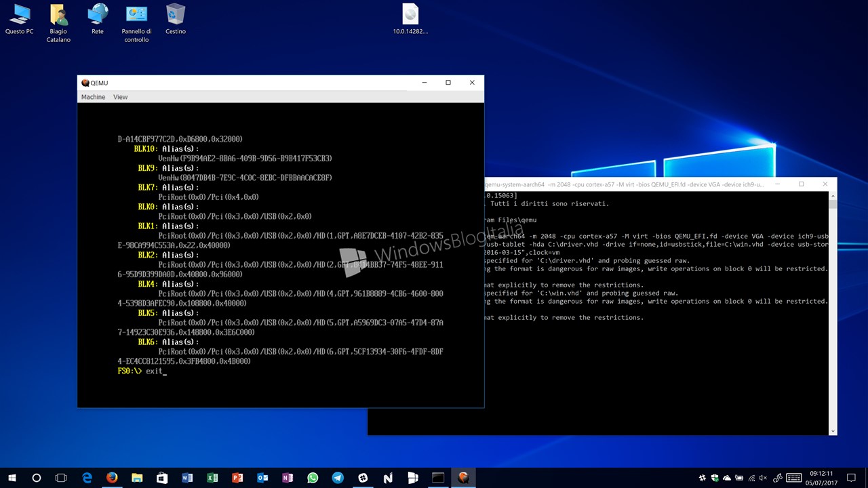Click 'Tutti i diritti sono riservati.' console text
Screen dimensions: 868x488
point(549,203)
